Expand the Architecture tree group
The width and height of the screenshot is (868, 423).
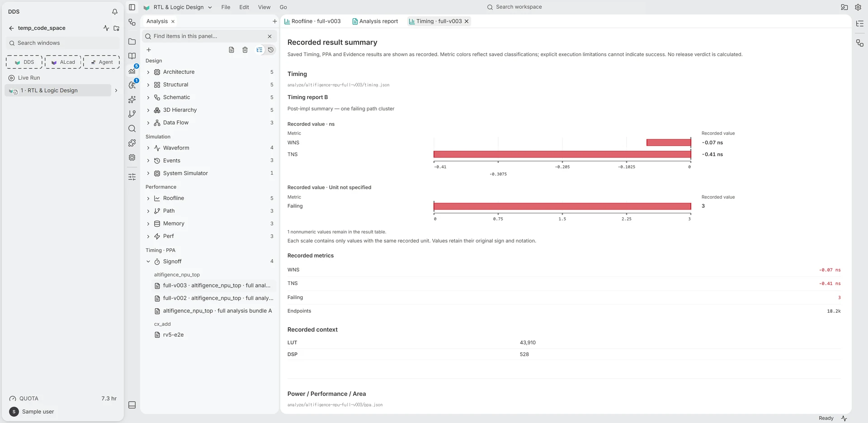(x=148, y=72)
